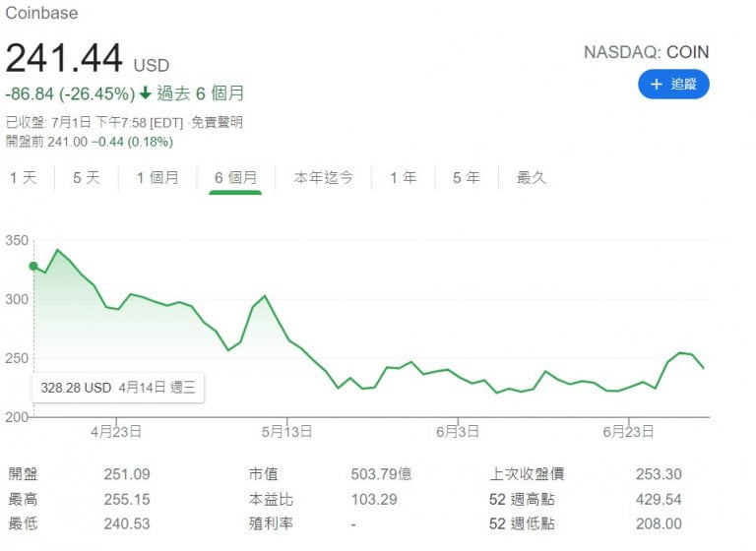Click the -86.84 (-26.45%) change value

point(71,93)
